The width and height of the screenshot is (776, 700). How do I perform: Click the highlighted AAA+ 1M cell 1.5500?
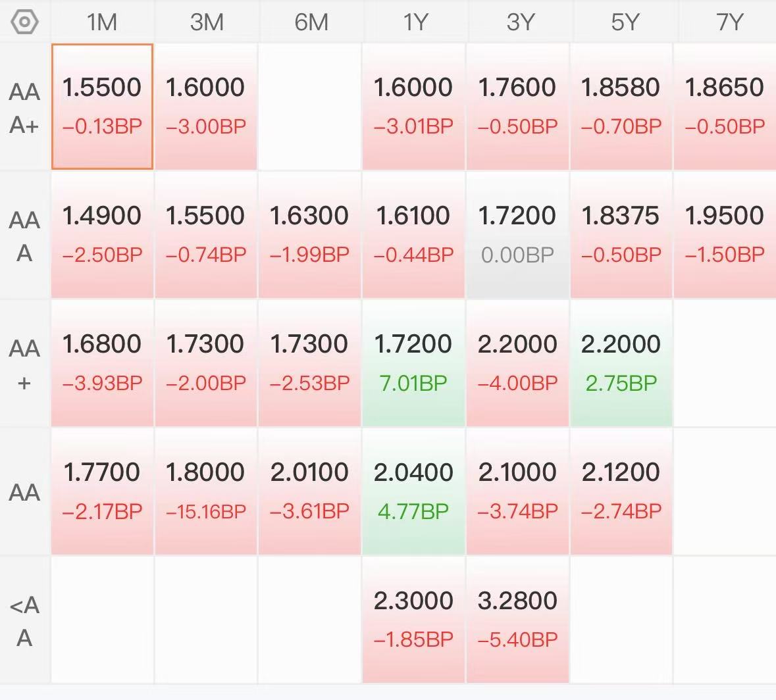(102, 107)
